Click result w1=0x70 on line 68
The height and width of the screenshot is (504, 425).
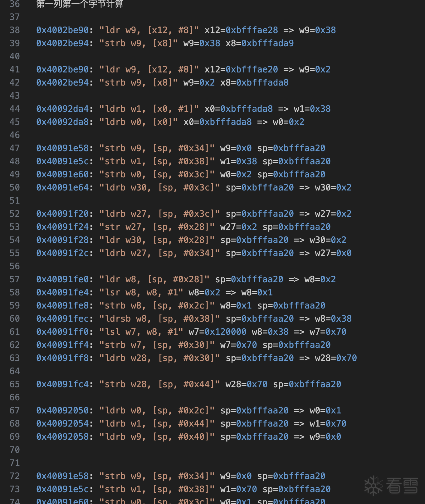328,423
